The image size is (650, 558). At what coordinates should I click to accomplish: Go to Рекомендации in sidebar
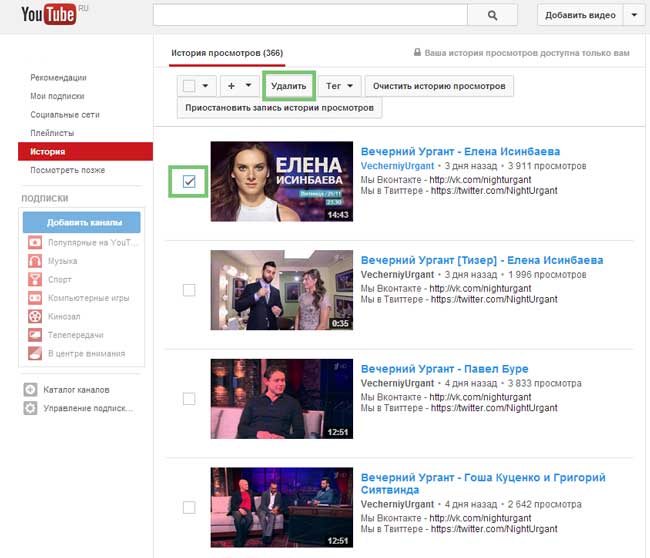click(x=58, y=78)
